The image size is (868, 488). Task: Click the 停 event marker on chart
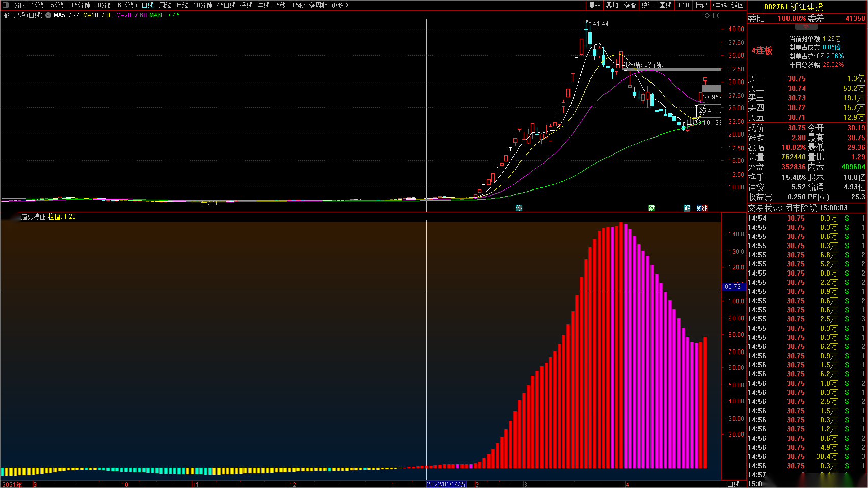click(519, 208)
